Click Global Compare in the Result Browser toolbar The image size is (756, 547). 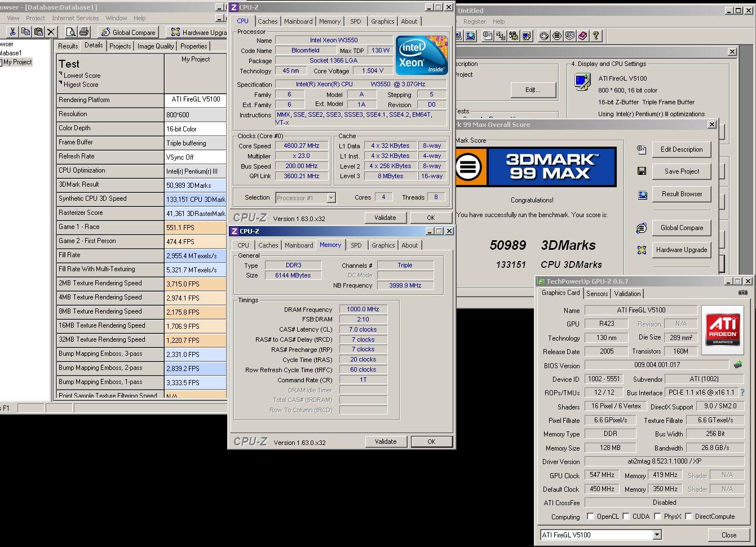pyautogui.click(x=129, y=32)
